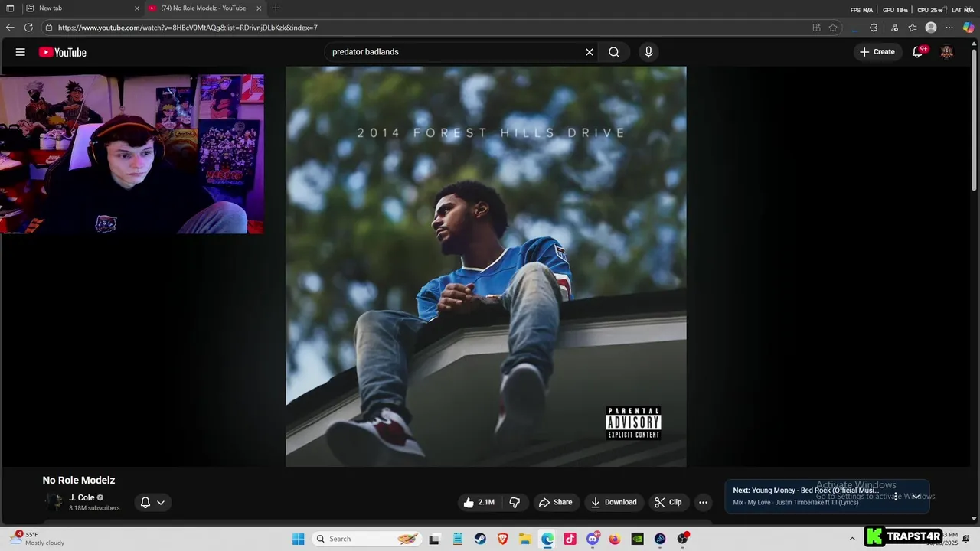
Task: Click the Create button
Action: (x=877, y=52)
